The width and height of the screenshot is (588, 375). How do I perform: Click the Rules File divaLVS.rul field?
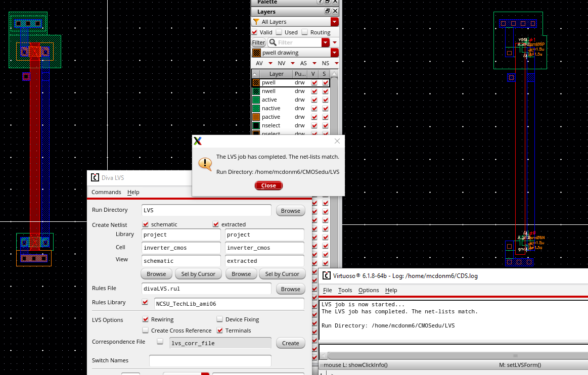point(206,289)
